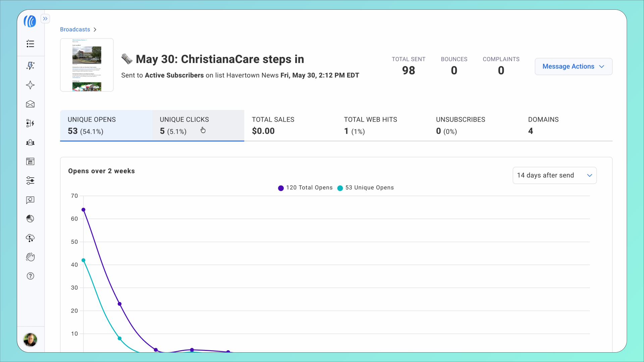Select the Total Sales tab

click(x=290, y=126)
